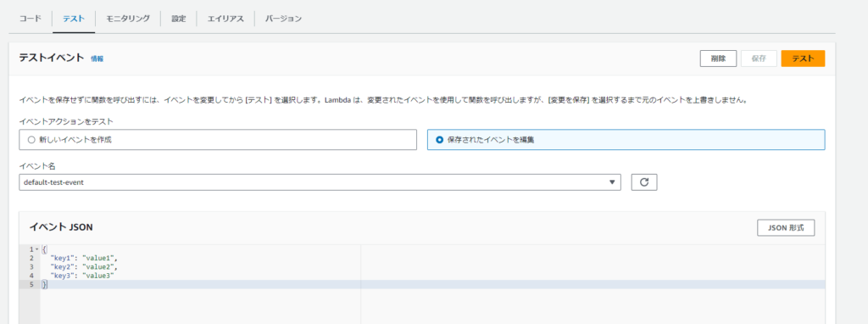The height and width of the screenshot is (324, 868).
Task: Click the JSON 形式 format button
Action: tap(786, 227)
